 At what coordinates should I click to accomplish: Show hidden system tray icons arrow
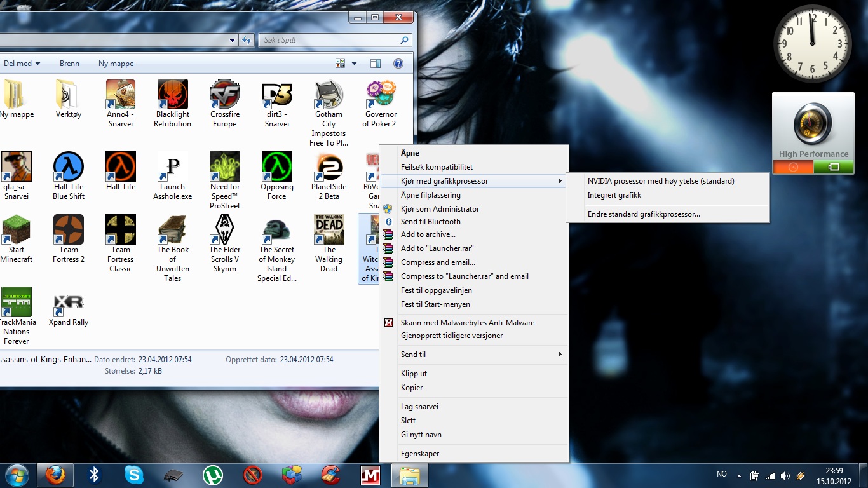[x=738, y=475]
